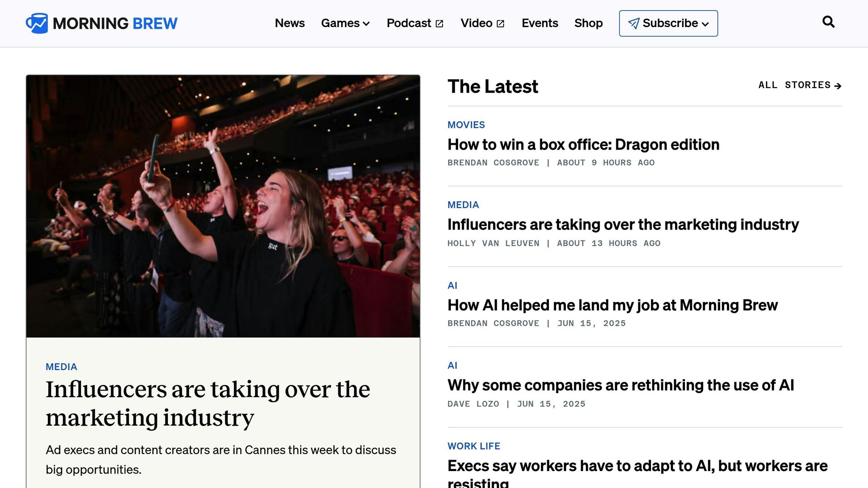Go to the News menu item
Viewport: 868px width, 488px height.
click(x=289, y=23)
